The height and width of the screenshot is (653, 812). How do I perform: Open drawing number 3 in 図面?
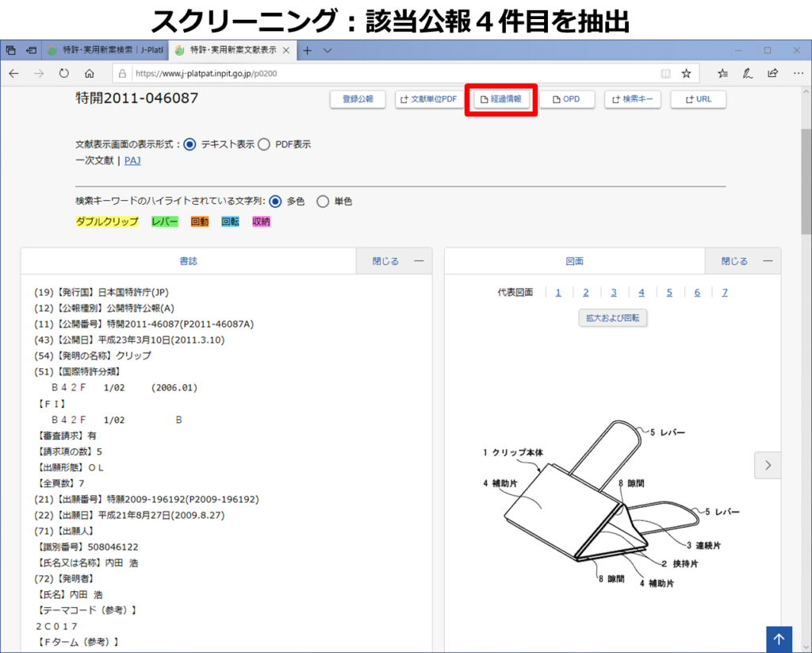614,292
